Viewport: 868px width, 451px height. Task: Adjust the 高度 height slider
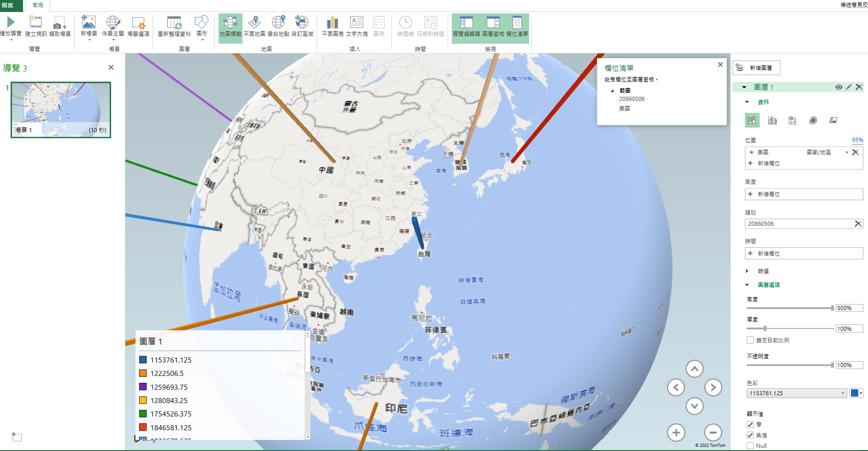[832, 308]
